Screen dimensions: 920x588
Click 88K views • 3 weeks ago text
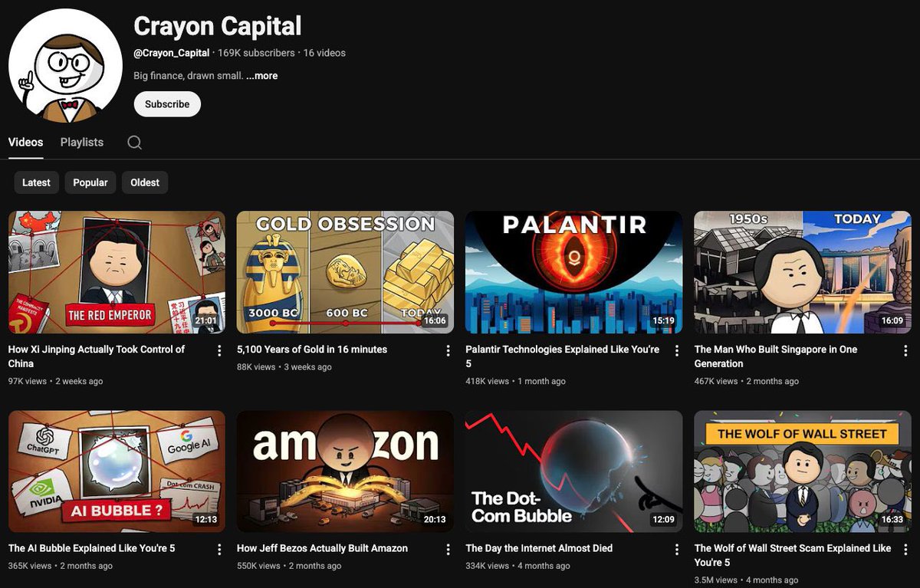click(x=284, y=367)
